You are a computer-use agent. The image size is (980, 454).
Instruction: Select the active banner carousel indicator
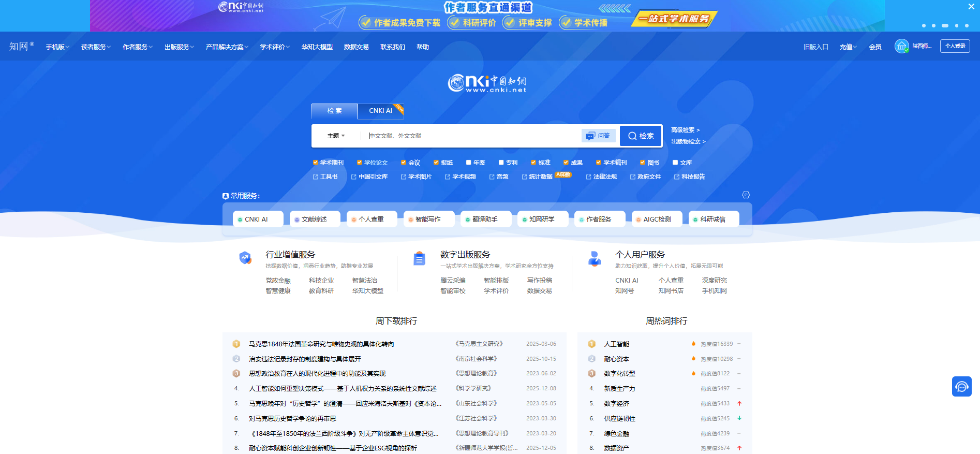pyautogui.click(x=945, y=25)
